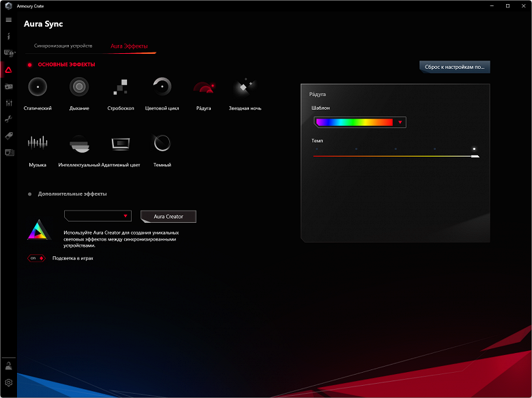
Task: Open the additional effects dropdown list
Action: point(98,216)
